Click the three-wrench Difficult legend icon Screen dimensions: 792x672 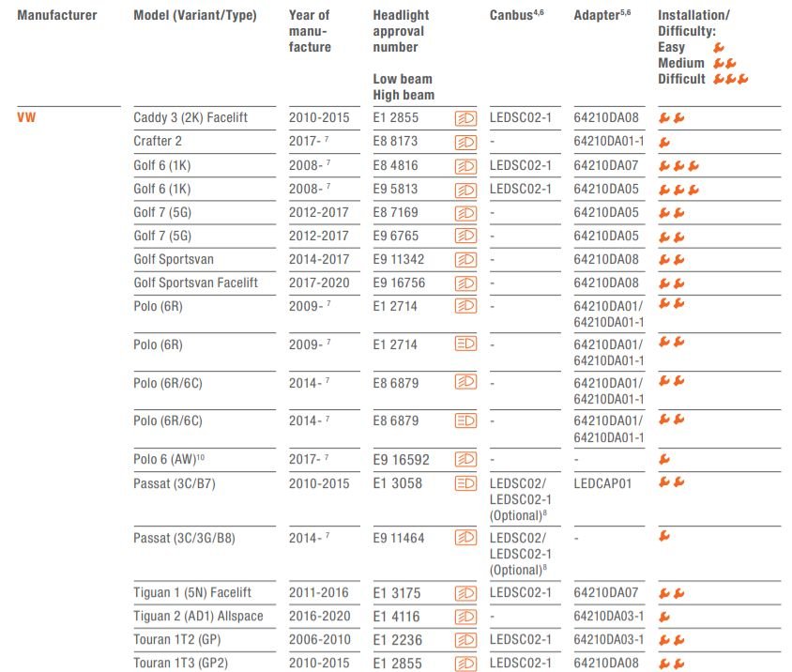(x=730, y=80)
